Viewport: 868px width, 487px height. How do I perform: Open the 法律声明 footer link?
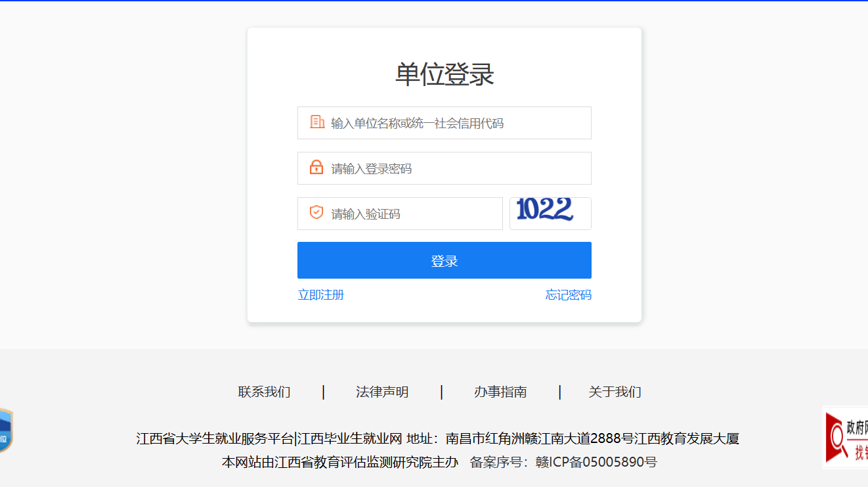pyautogui.click(x=382, y=392)
